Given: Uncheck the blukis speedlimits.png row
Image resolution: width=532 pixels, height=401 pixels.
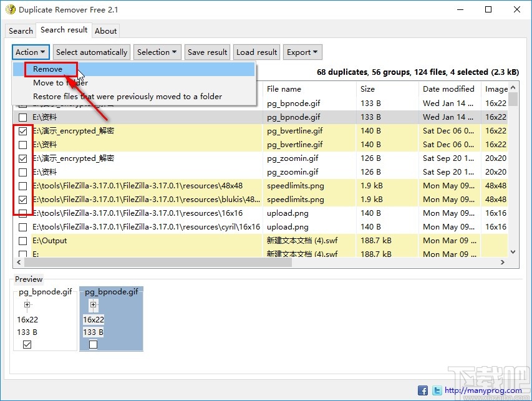Looking at the screenshot, I should point(22,200).
